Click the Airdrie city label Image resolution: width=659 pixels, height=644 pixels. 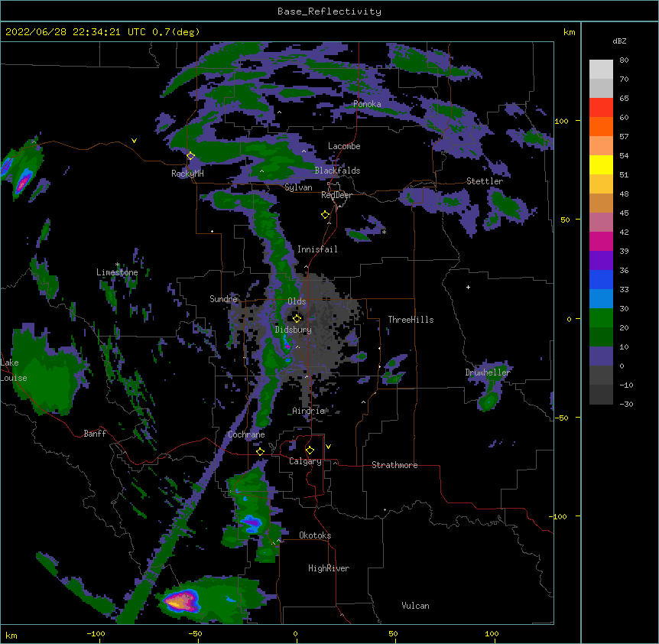[x=308, y=411]
